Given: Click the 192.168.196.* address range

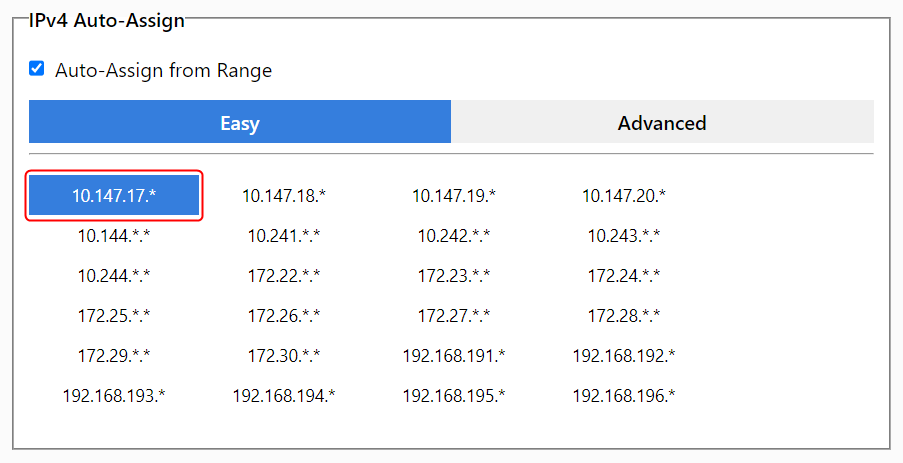Looking at the screenshot, I should coord(624,395).
